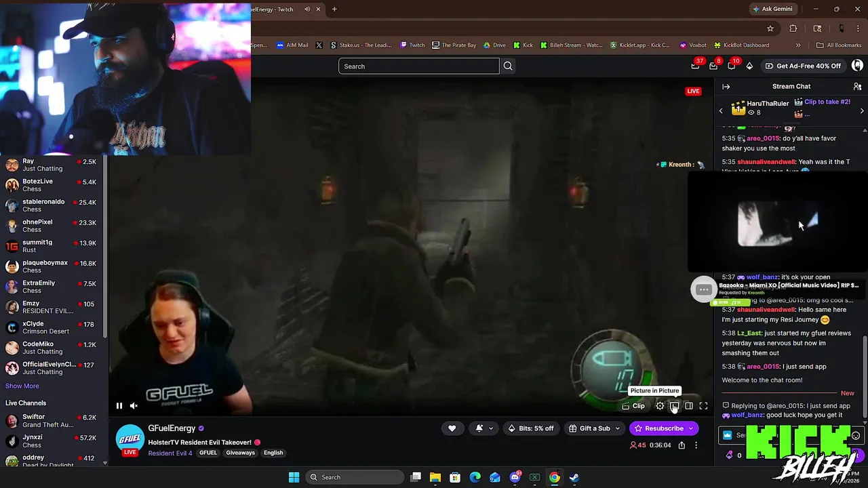Open the Windows Start menu
Image resolution: width=868 pixels, height=488 pixels.
tap(294, 477)
